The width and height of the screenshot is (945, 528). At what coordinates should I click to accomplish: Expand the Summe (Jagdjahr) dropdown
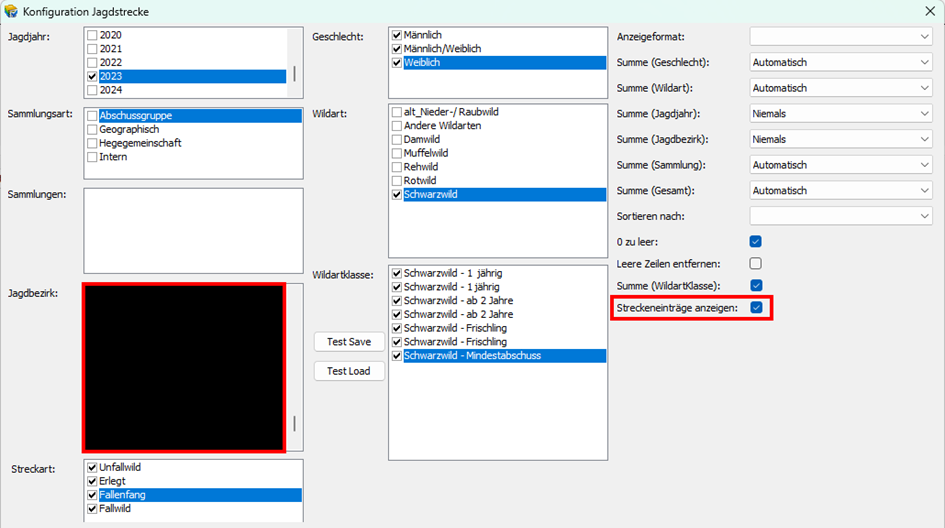pos(840,114)
